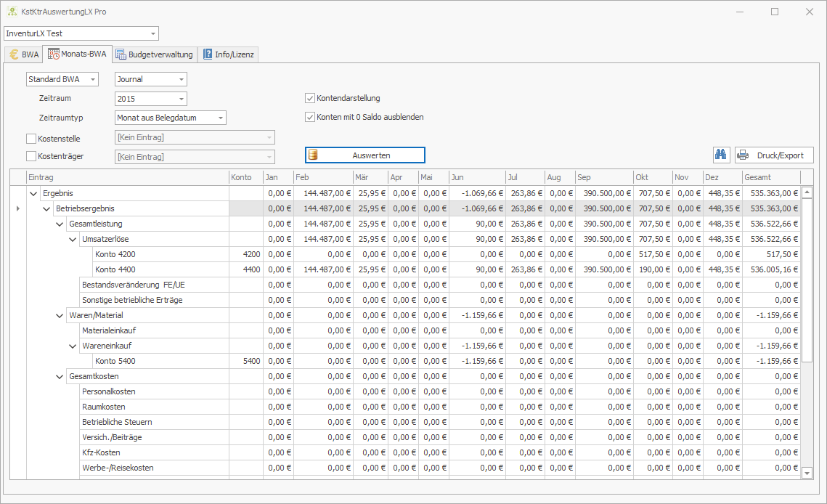
Task: Collapse the Umsatzerlöse tree node
Action: [73, 239]
